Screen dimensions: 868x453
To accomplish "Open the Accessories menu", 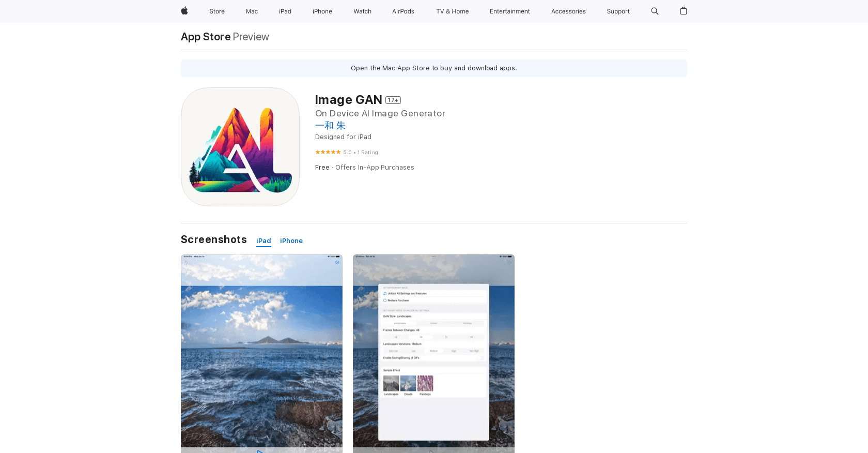I will [x=568, y=11].
